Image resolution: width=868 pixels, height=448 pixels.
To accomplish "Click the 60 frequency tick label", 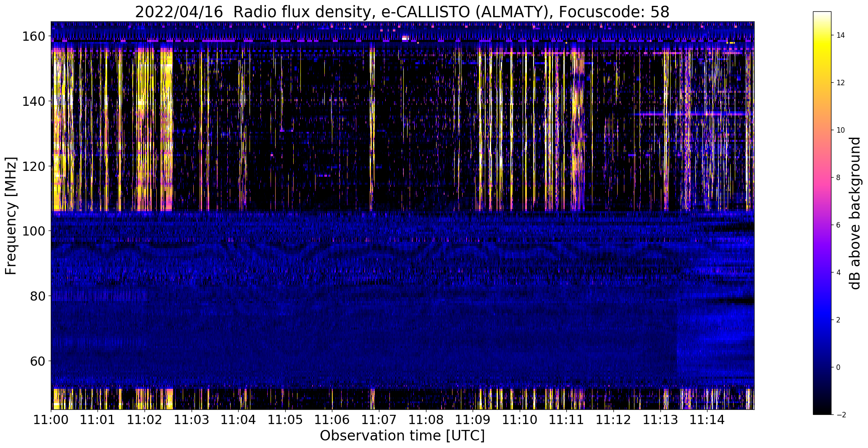I will (x=38, y=361).
